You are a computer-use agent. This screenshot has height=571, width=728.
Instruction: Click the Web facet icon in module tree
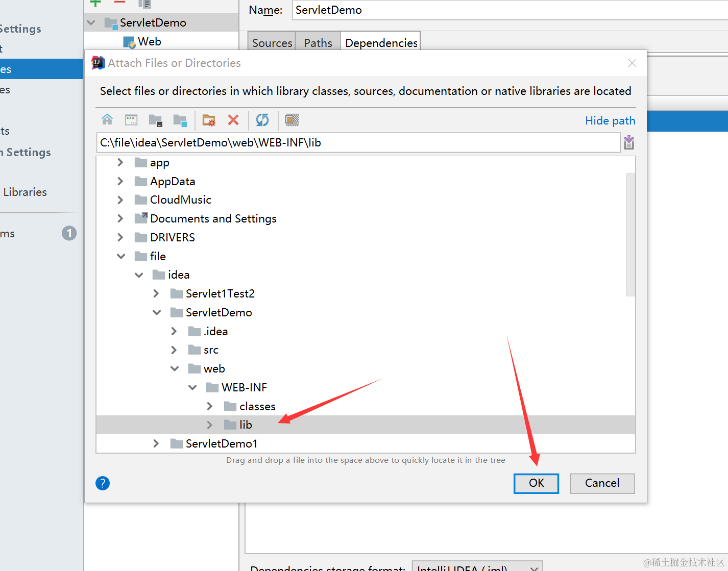coord(129,42)
